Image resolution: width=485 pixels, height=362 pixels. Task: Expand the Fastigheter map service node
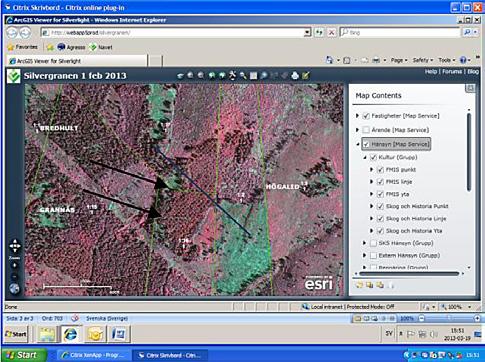(x=357, y=116)
